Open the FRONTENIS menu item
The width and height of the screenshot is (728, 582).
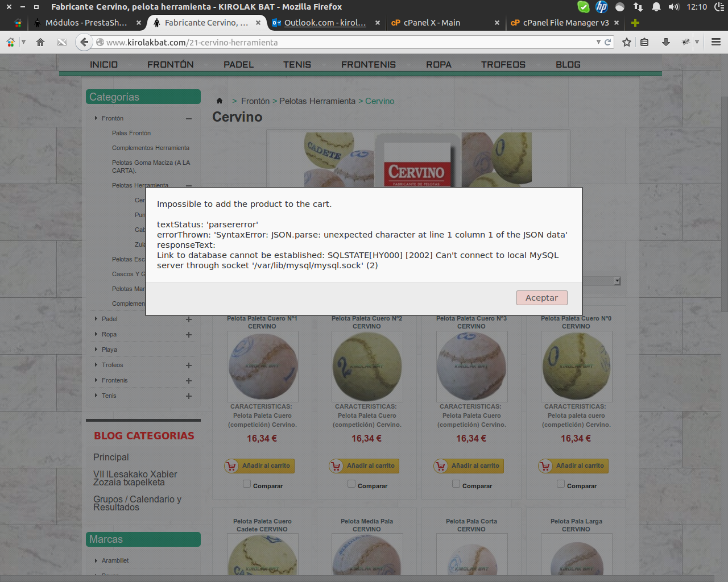[x=369, y=65]
